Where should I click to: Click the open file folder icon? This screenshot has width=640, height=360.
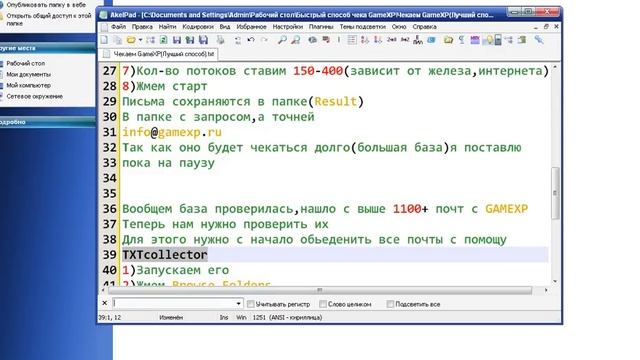pyautogui.click(x=131, y=40)
